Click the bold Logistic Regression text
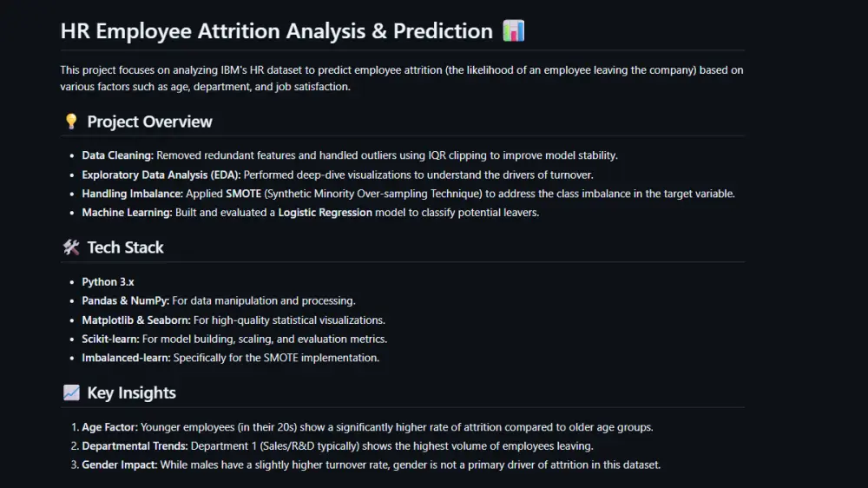The height and width of the screenshot is (488, 868). coord(325,213)
